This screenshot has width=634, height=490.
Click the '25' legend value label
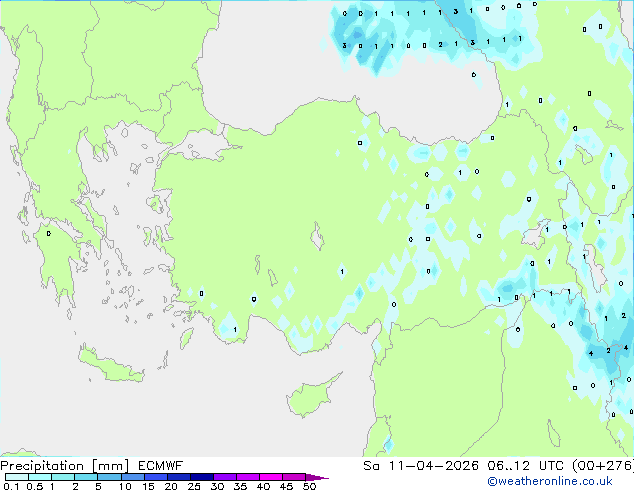pyautogui.click(x=194, y=486)
